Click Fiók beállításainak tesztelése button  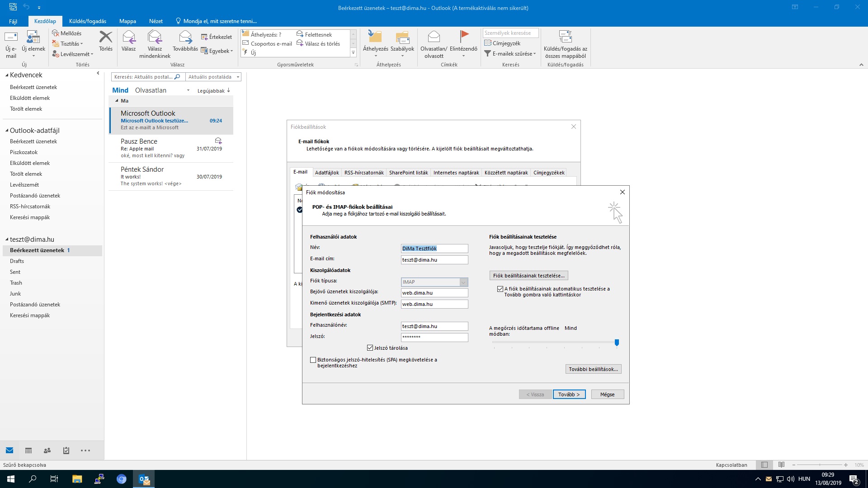pos(528,276)
